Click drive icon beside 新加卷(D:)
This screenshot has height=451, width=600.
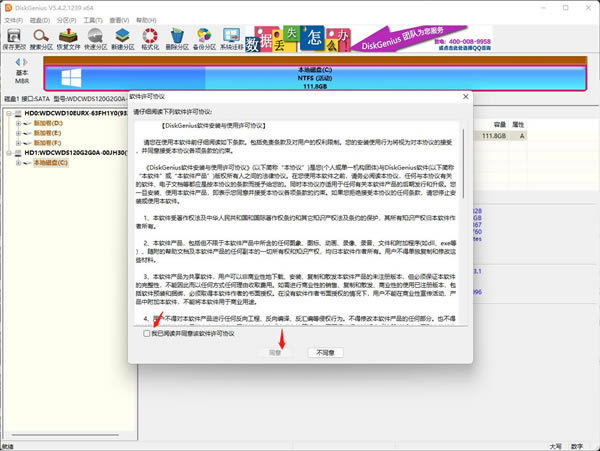(x=27, y=123)
